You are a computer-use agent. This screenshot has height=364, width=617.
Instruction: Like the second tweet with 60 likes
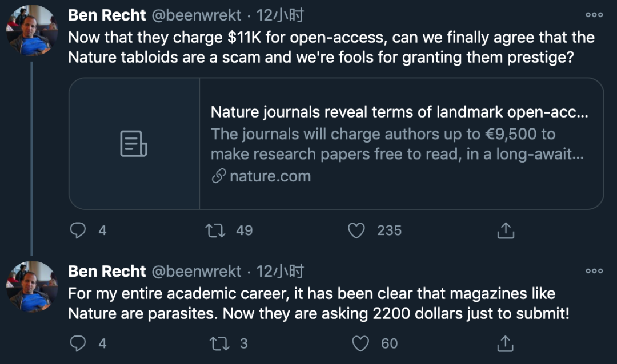coord(360,343)
